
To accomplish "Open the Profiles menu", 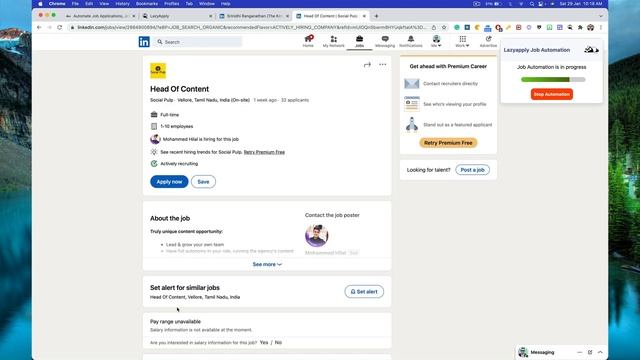I will click(x=171, y=4).
